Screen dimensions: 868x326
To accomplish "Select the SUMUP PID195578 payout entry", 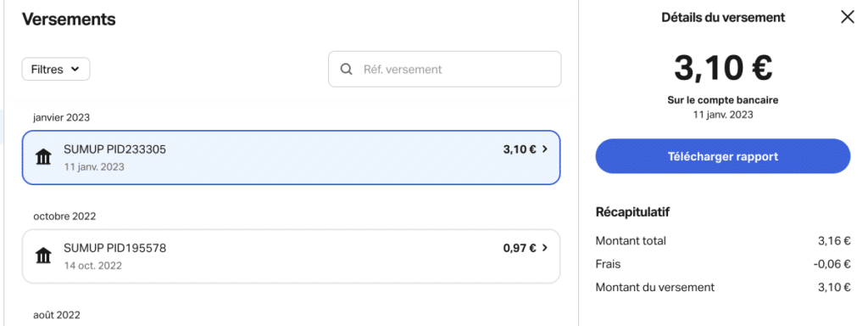I will (292, 256).
